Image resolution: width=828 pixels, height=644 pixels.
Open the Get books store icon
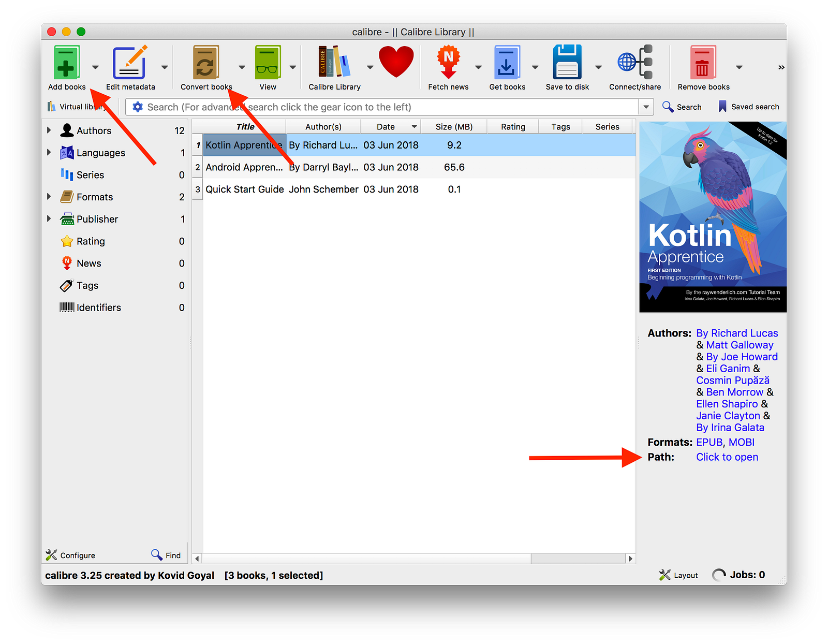coord(507,62)
